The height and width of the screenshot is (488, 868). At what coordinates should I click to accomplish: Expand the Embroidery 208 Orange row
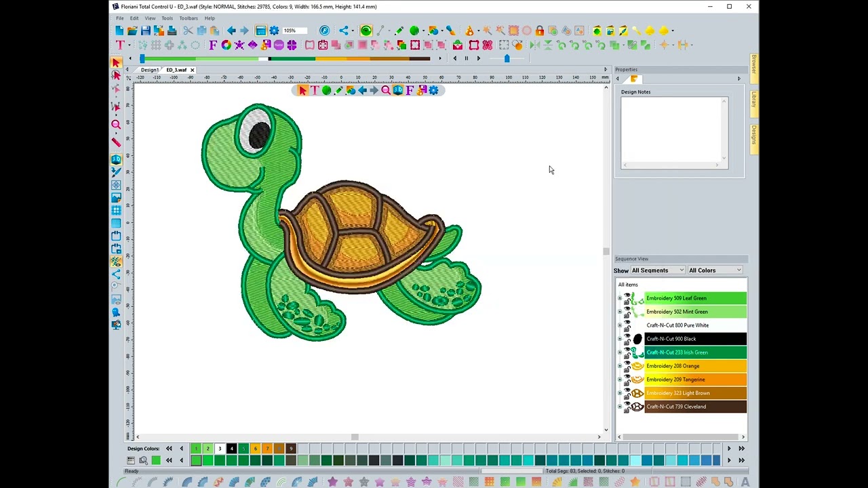pyautogui.click(x=620, y=366)
